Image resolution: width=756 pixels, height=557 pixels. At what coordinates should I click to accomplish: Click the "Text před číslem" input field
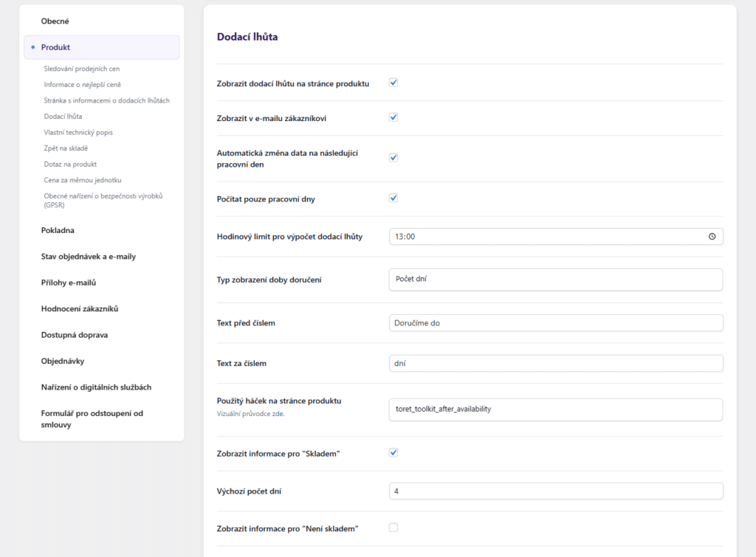click(555, 323)
